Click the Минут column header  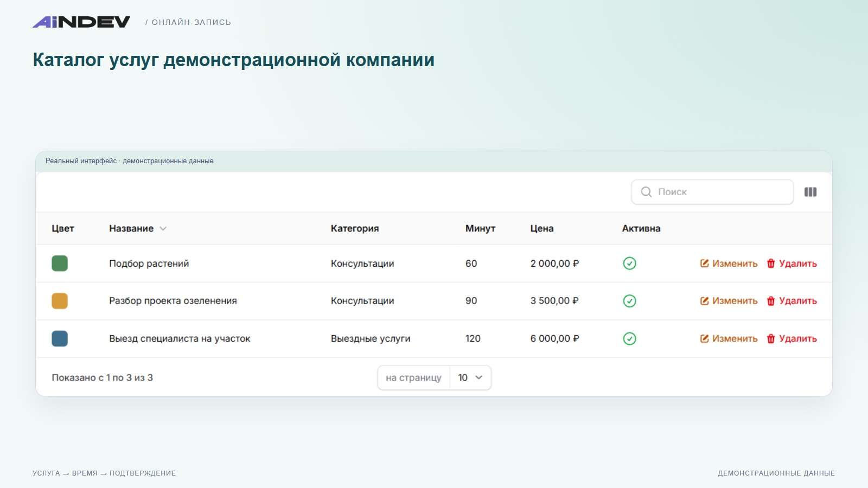pos(480,228)
